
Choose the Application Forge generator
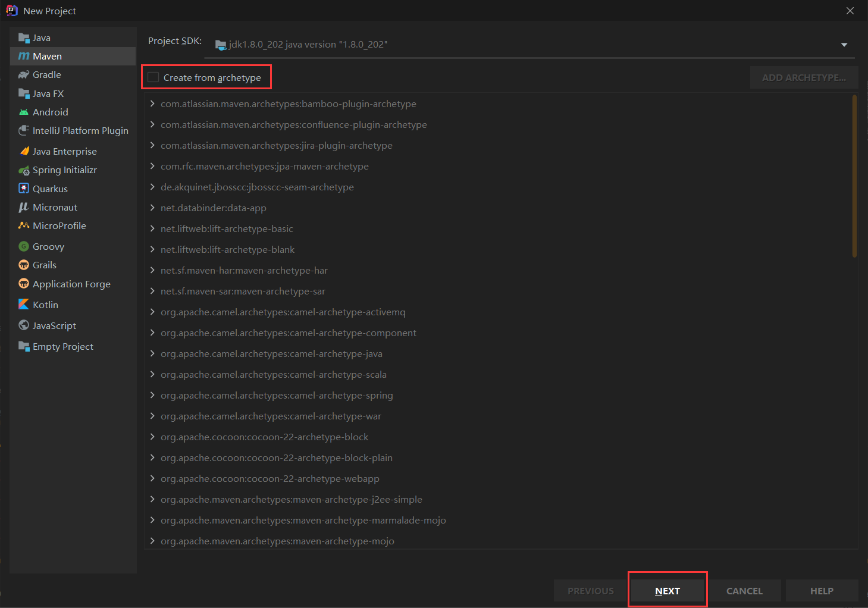point(71,284)
